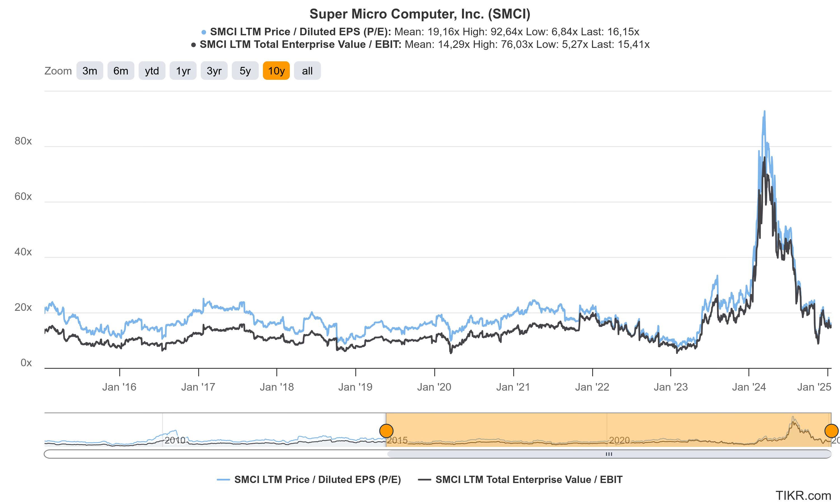840x504 pixels.
Task: Click the 0x y-axis label
Action: [26, 363]
